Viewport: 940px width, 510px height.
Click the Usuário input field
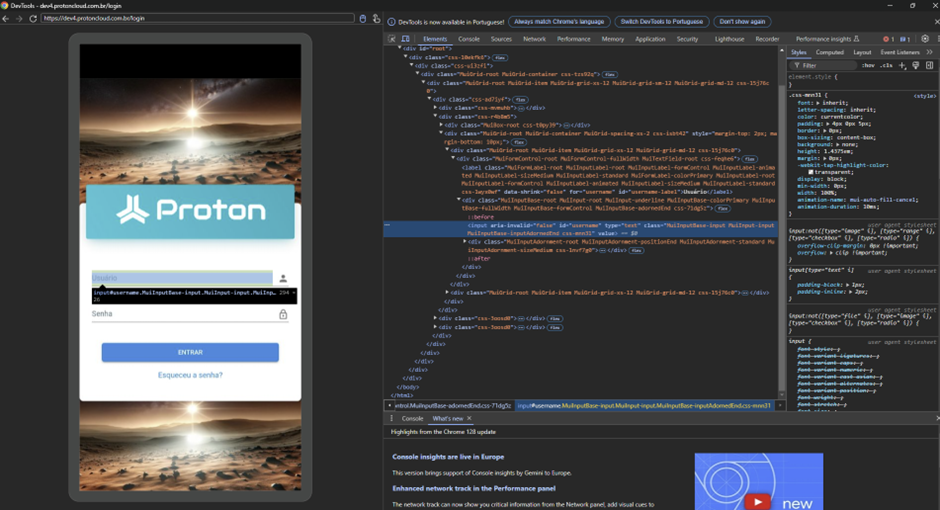click(182, 278)
